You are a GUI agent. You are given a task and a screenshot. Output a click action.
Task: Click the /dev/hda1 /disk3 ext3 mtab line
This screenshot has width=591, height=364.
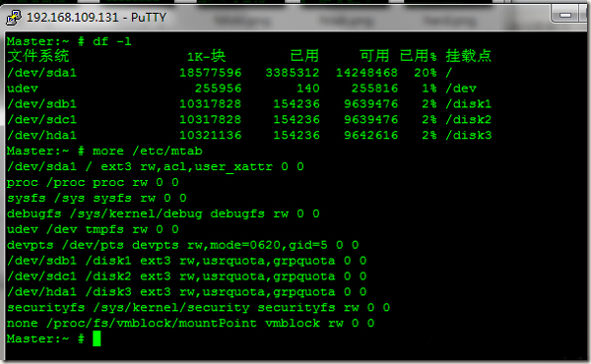click(x=186, y=292)
